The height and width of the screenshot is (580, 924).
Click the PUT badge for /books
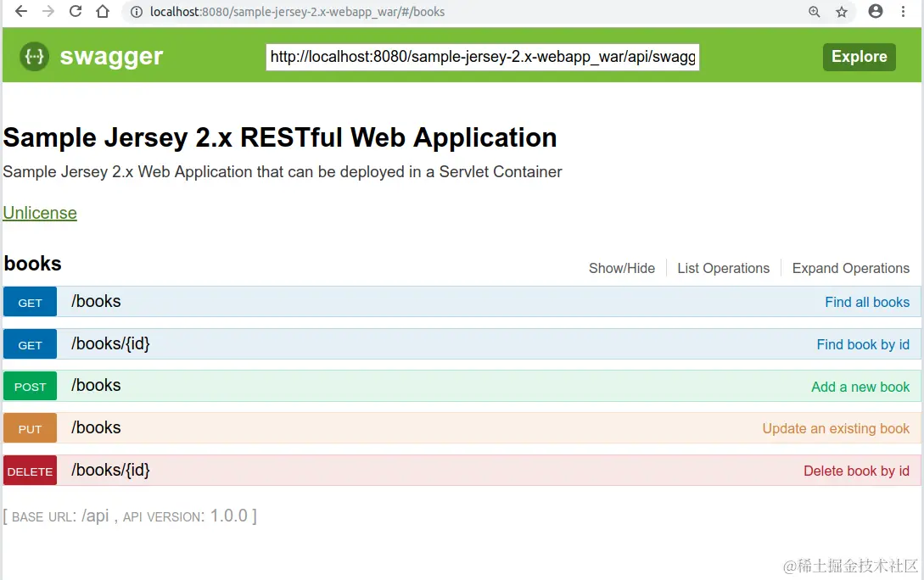[30, 428]
